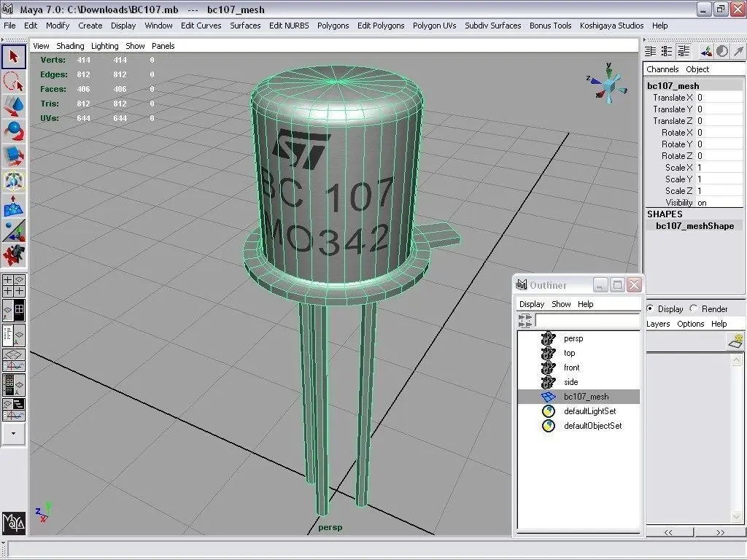The width and height of the screenshot is (747, 560).
Task: Open the Object menu in Channel Box
Action: tap(697, 69)
